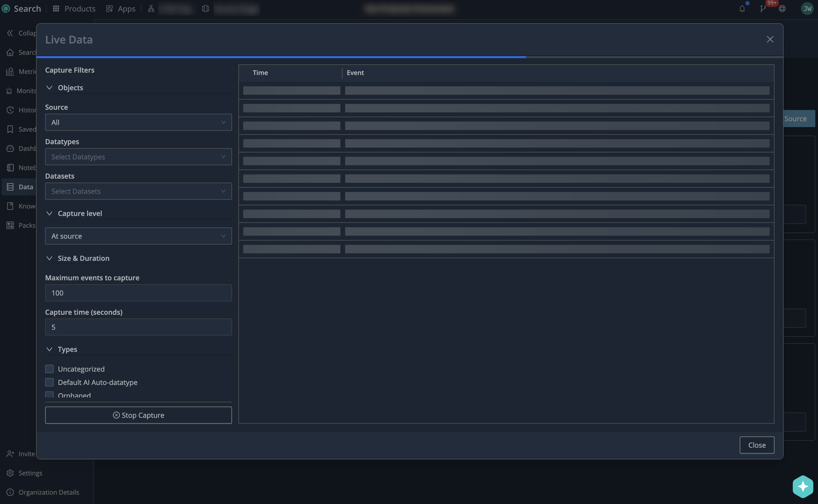Toggle the Orphaned checkbox
The width and height of the screenshot is (818, 504).
pyautogui.click(x=49, y=395)
